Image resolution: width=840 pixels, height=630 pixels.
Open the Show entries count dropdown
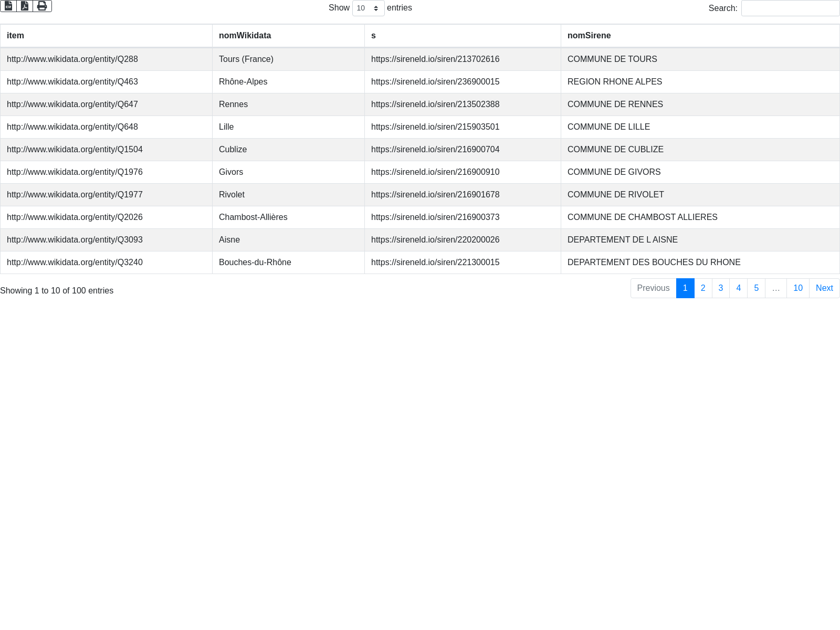click(x=368, y=8)
